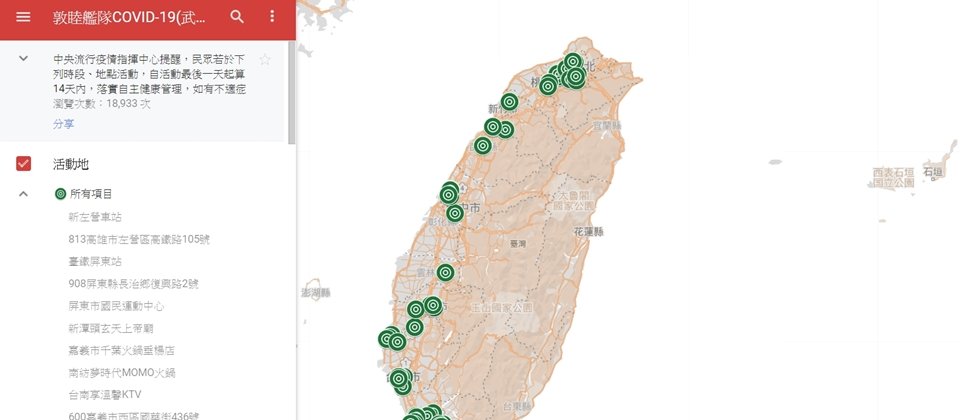Click the search magnifier icon
The image size is (960, 420).
(237, 17)
